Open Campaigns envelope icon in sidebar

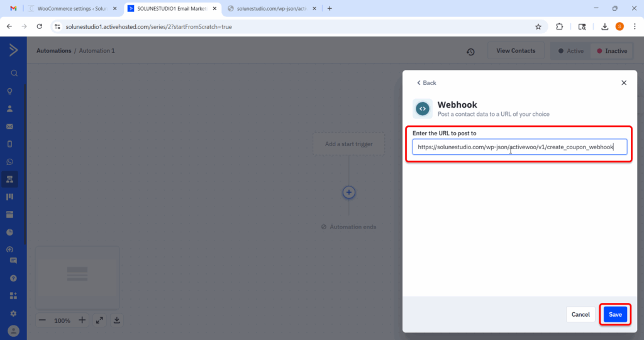click(x=10, y=127)
